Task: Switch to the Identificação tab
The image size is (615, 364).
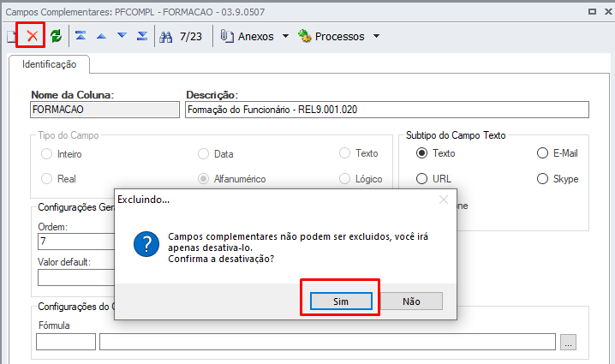Action: pos(50,64)
